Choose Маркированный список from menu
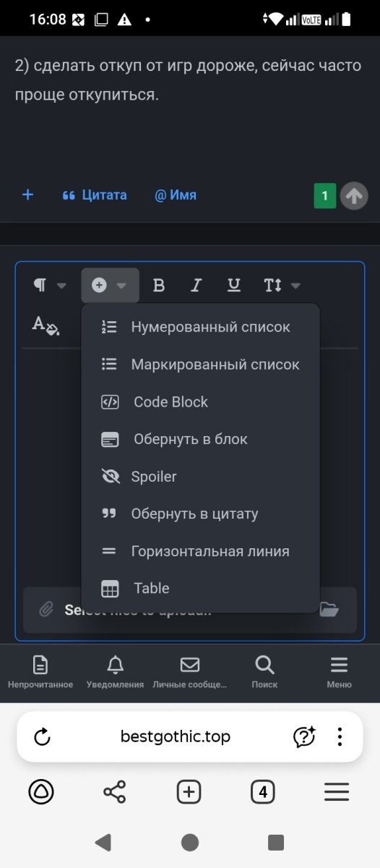Screen dimensions: 380x868 tap(201, 365)
